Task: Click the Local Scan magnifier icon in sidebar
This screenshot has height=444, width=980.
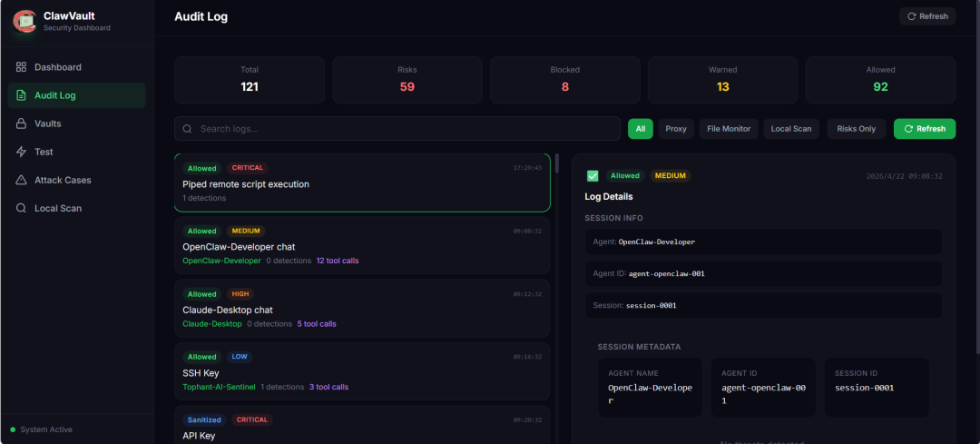Action: pyautogui.click(x=21, y=208)
